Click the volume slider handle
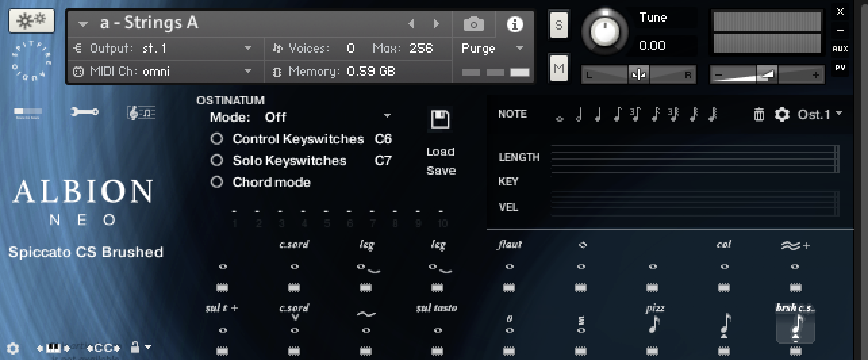The height and width of the screenshot is (360, 868). tap(767, 75)
